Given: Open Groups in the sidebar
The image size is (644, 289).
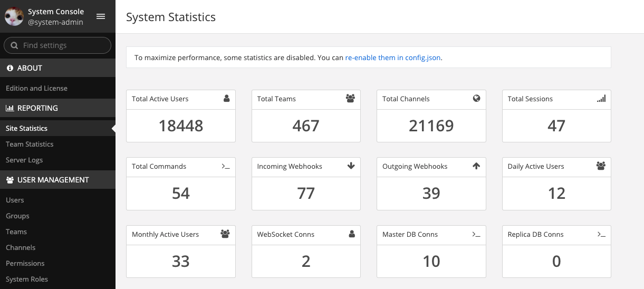Looking at the screenshot, I should [x=17, y=216].
